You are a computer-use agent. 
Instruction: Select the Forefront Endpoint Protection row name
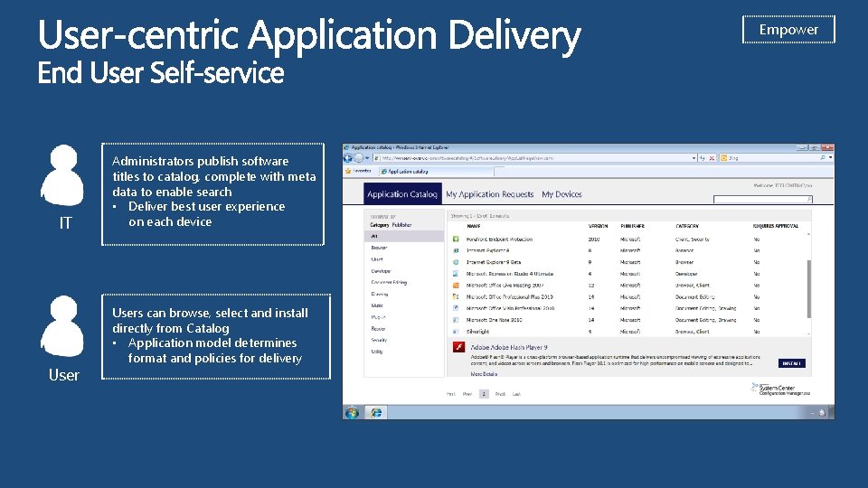coord(499,239)
